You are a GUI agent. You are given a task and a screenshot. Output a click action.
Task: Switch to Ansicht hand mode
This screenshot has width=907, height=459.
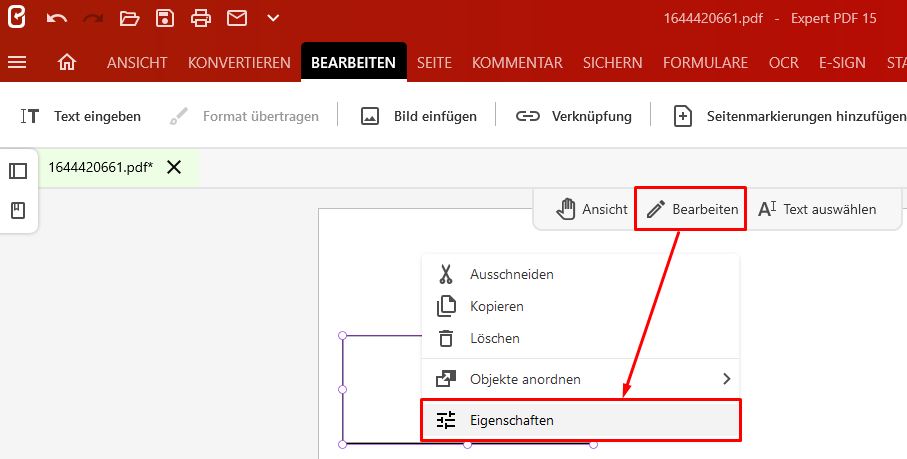[x=591, y=209]
